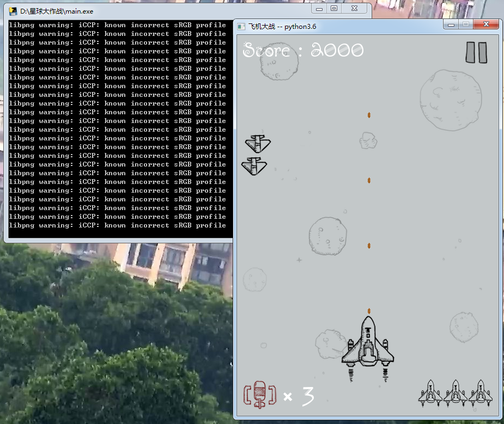The width and height of the screenshot is (504, 424).
Task: Minimize the main.exe console window
Action: (x=319, y=9)
